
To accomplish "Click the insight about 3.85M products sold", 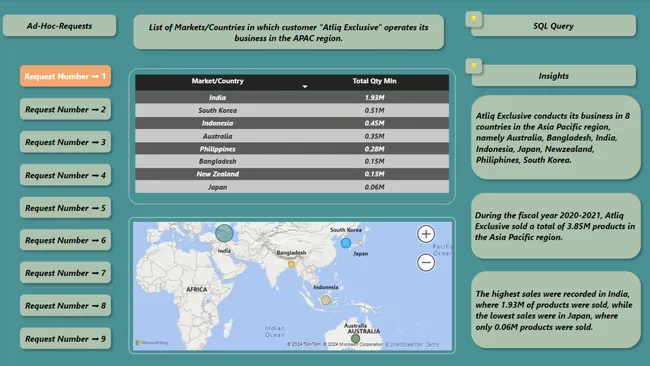I will click(555, 226).
